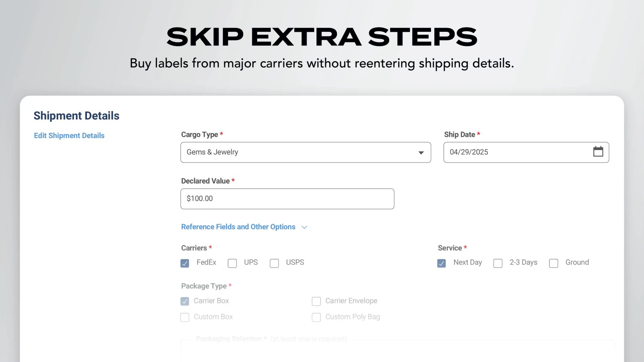The image size is (644, 362).
Task: Uncheck the Carrier Box package type
Action: 185,301
